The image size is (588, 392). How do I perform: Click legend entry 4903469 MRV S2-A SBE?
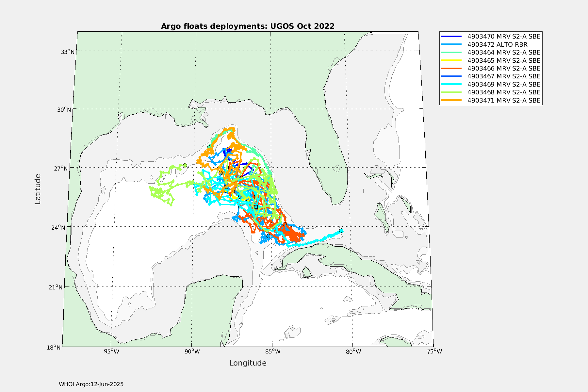point(491,84)
